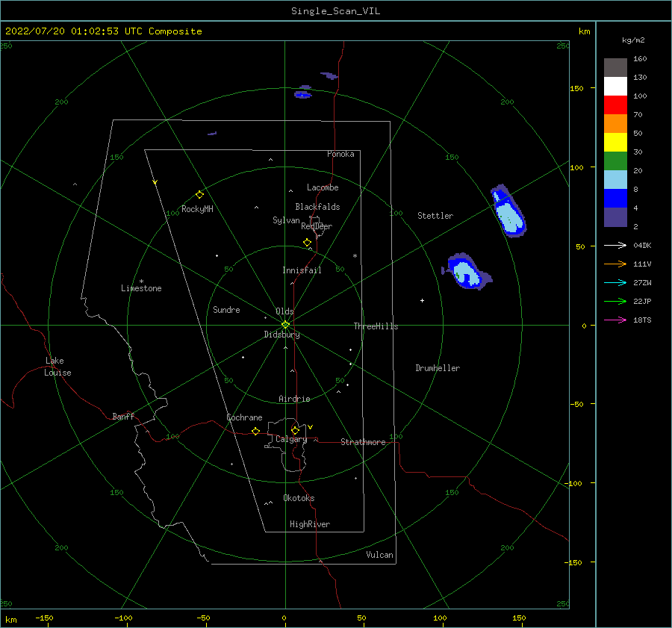Click the storm cell southeast of Stettler

466,271
